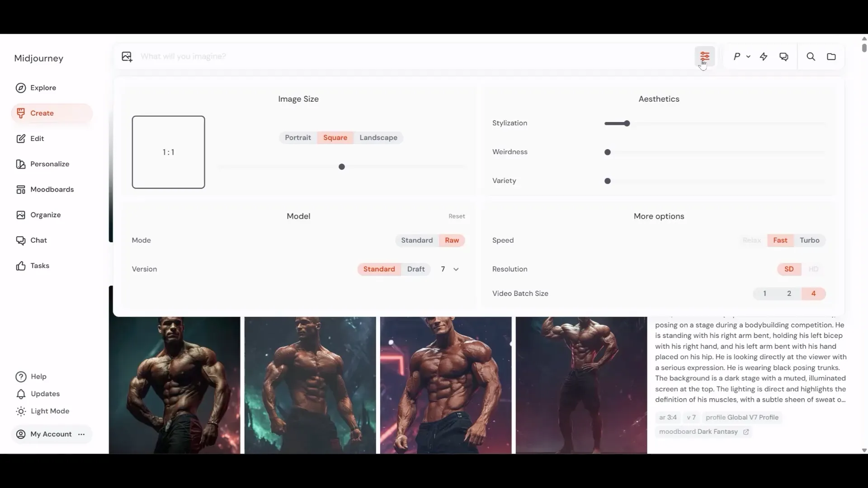Open Moodboards in the sidebar

pos(52,189)
